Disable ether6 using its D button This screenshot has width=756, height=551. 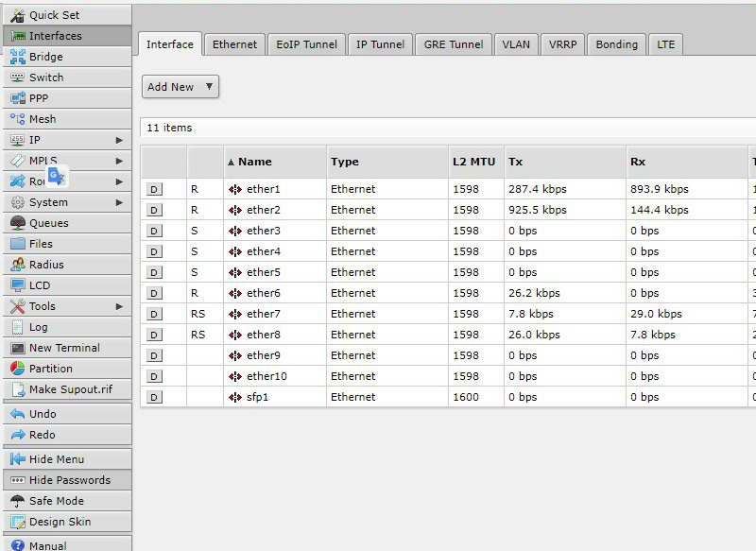[155, 293]
